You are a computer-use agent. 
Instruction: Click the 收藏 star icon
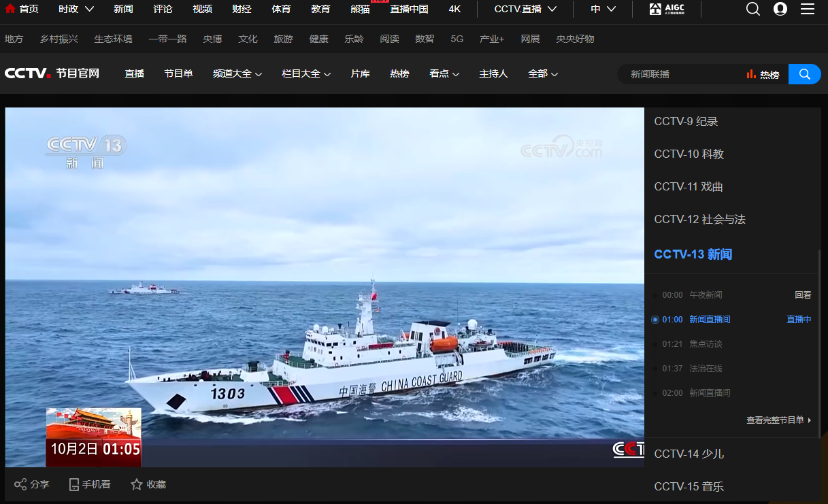coord(137,484)
